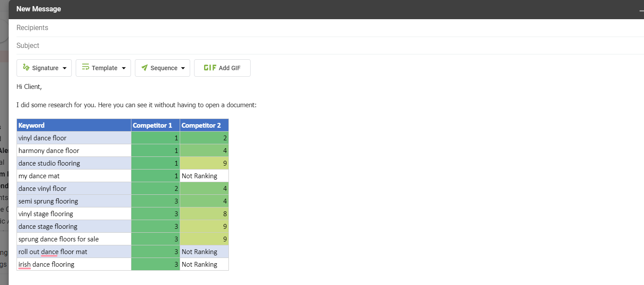Click the Template lines icon
The image size is (644, 285).
85,68
